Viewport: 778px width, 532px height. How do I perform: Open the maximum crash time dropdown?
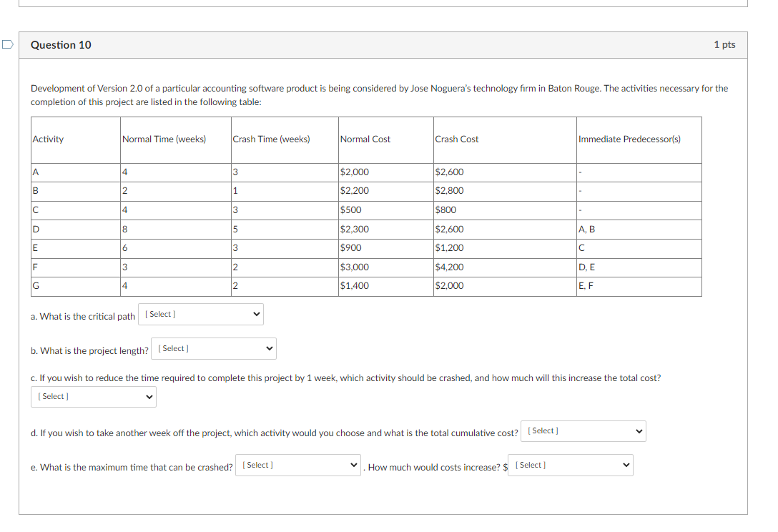pyautogui.click(x=298, y=465)
